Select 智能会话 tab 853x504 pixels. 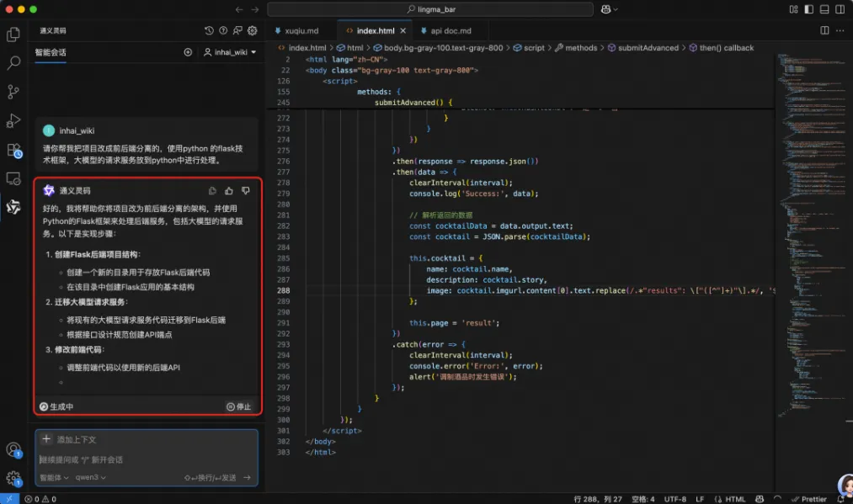(x=51, y=52)
